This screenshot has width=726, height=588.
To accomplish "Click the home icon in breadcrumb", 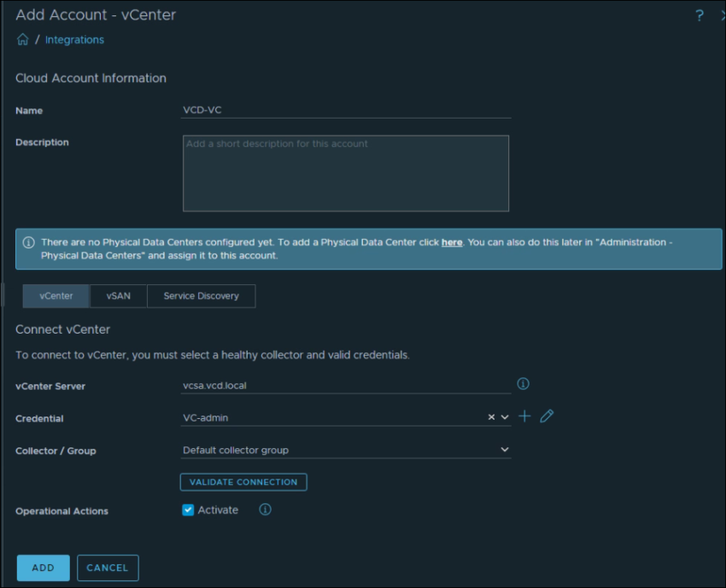I will (x=22, y=40).
